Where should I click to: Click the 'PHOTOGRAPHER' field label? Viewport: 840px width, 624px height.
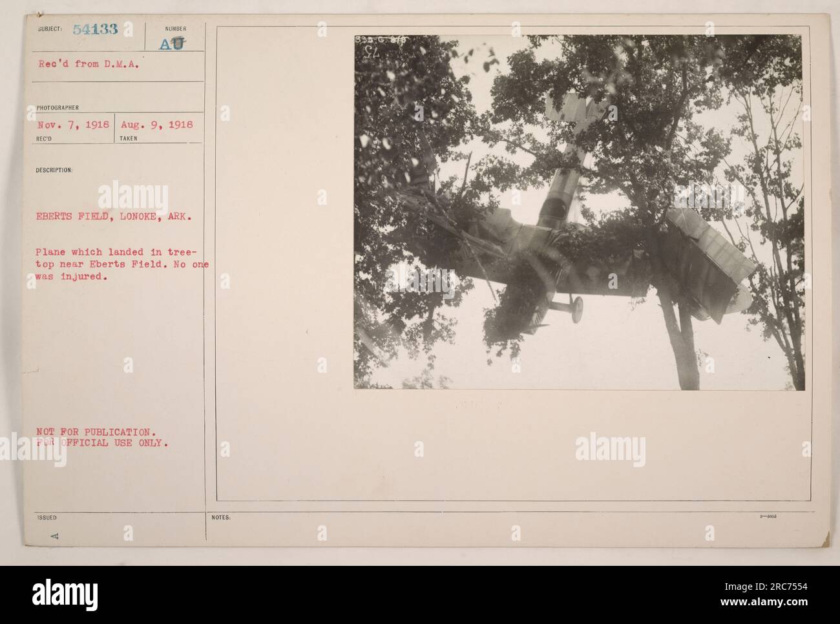pos(58,108)
